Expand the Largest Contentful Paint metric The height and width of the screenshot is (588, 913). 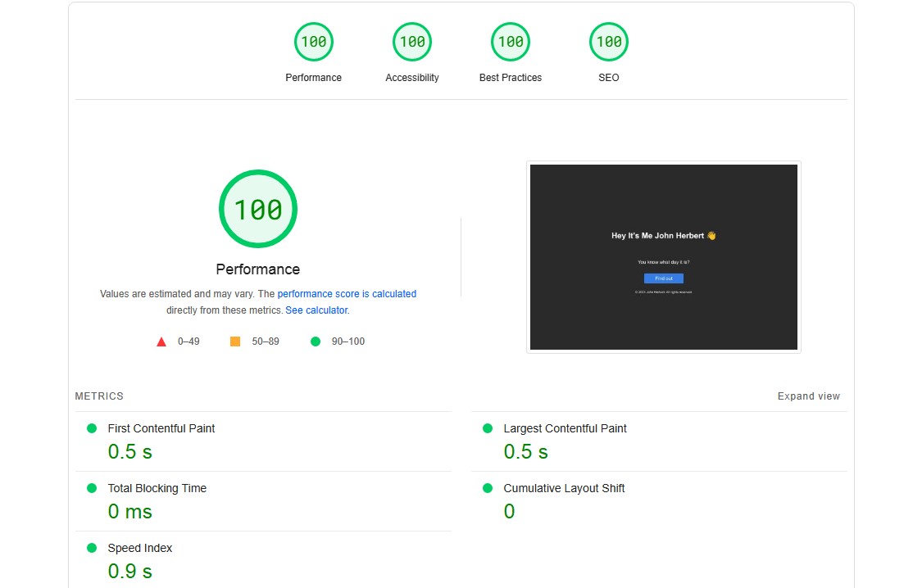click(x=659, y=441)
